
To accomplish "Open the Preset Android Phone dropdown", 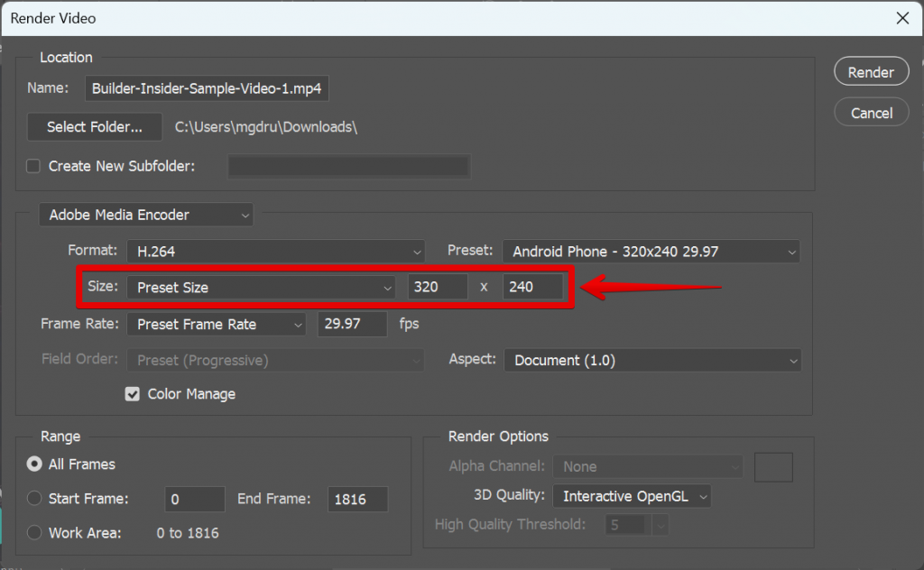I will point(651,252).
